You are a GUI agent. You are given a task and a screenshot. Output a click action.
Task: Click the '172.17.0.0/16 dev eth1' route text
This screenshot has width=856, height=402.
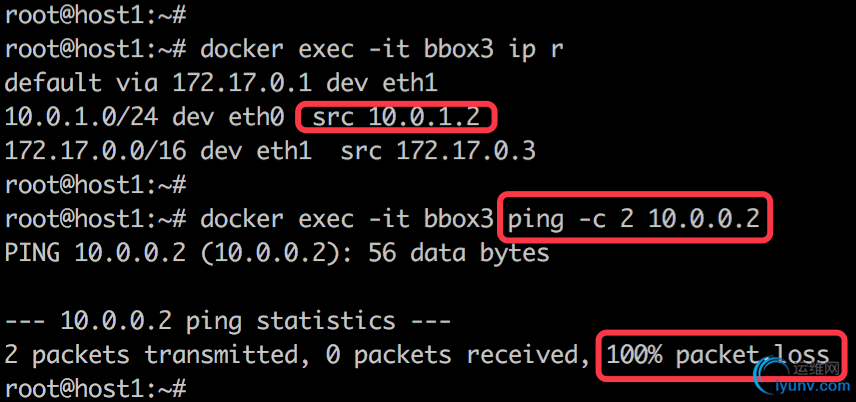click(158, 151)
